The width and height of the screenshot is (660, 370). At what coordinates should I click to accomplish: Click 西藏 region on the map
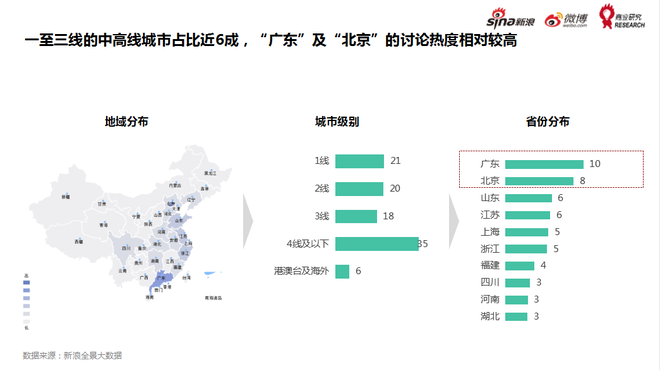pos(79,242)
